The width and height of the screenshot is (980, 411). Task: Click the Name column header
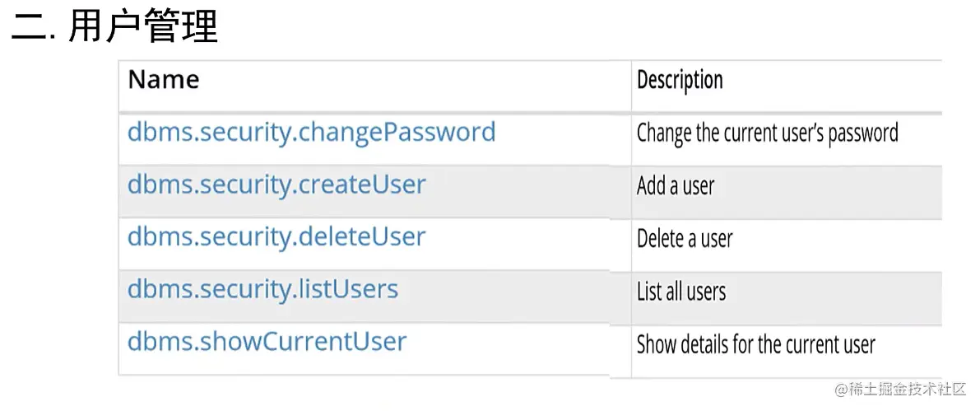(164, 80)
